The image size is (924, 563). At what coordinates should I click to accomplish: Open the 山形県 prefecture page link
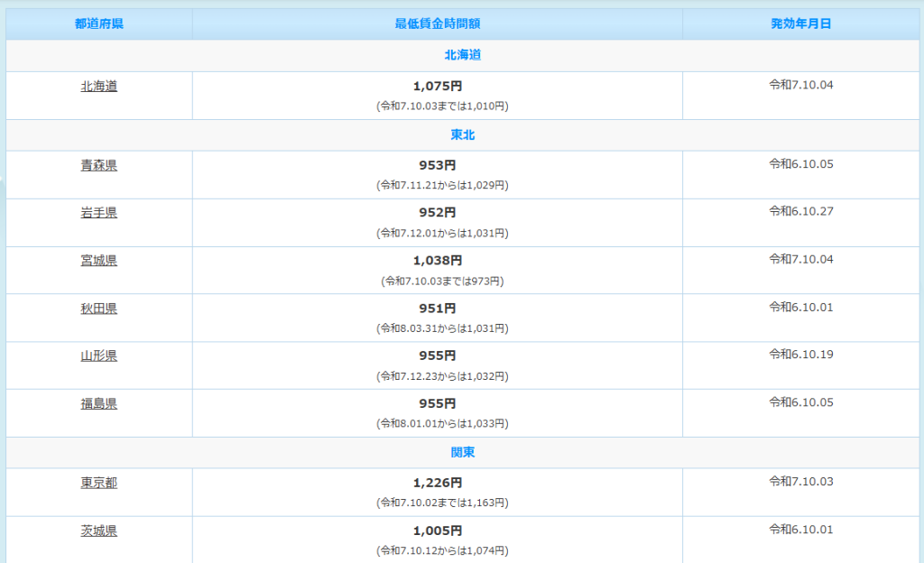98,355
